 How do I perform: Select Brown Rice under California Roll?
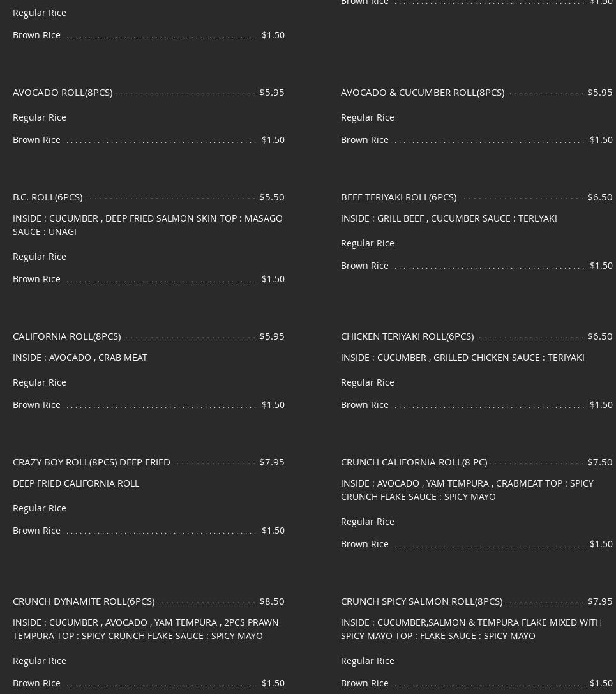[x=149, y=405]
